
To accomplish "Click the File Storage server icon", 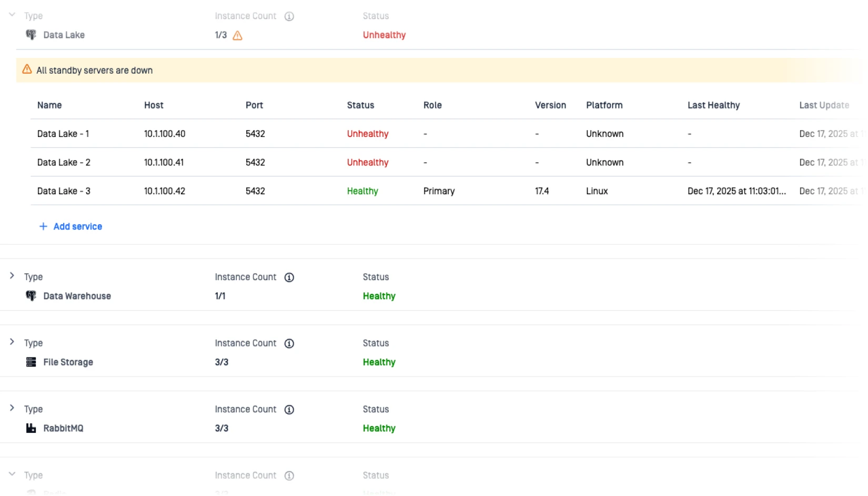I will click(x=31, y=362).
